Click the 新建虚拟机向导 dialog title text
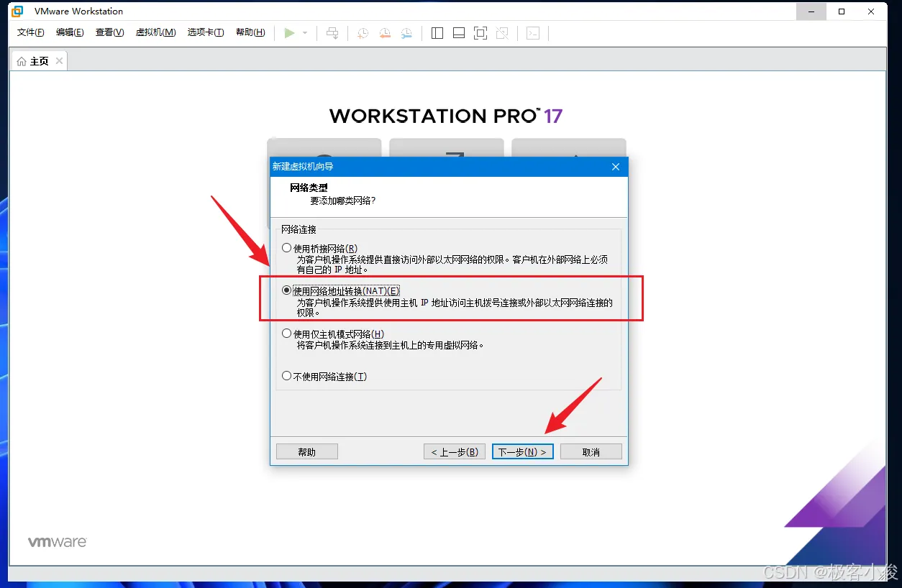The image size is (902, 588). coord(303,167)
